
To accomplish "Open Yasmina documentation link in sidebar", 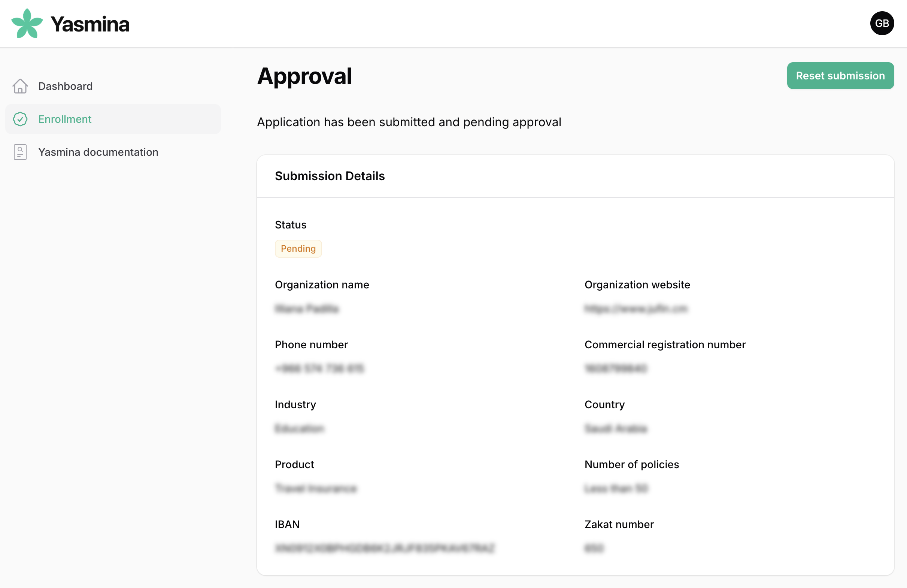I will [98, 152].
